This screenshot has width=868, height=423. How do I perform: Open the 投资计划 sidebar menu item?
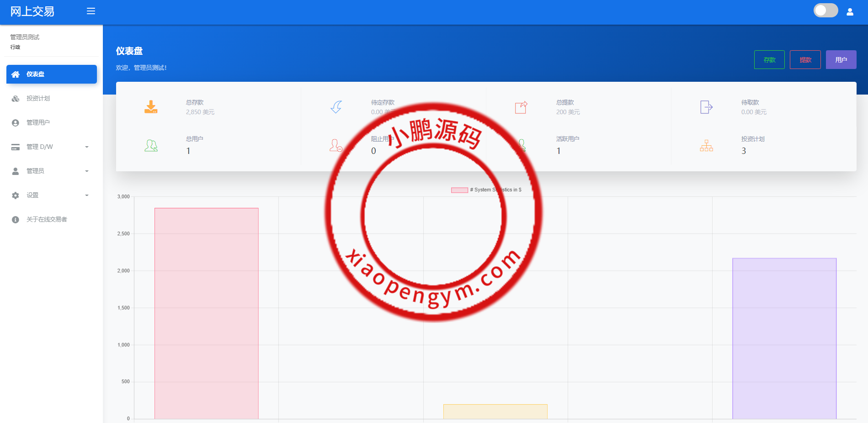(x=38, y=99)
